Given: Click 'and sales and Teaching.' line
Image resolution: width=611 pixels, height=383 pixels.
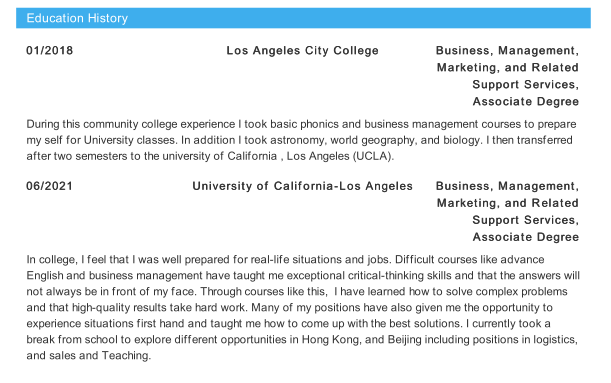Looking at the screenshot, I should coord(88,355).
